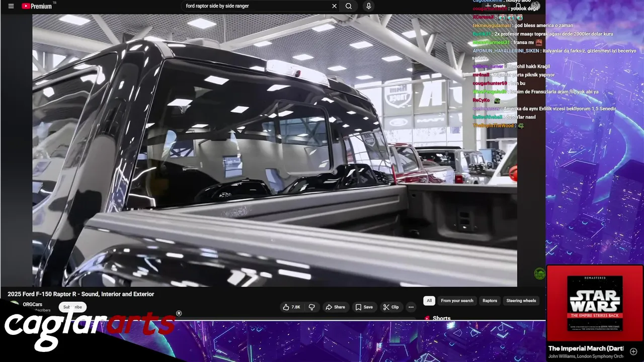
Task: Click the YouTube Premium logo
Action: click(37, 6)
